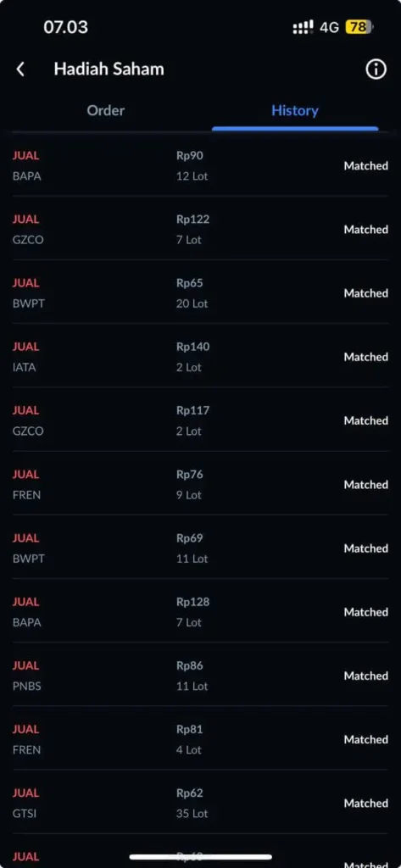Tap the Hadiah Saham page title
This screenshot has height=868, width=401.
point(109,70)
